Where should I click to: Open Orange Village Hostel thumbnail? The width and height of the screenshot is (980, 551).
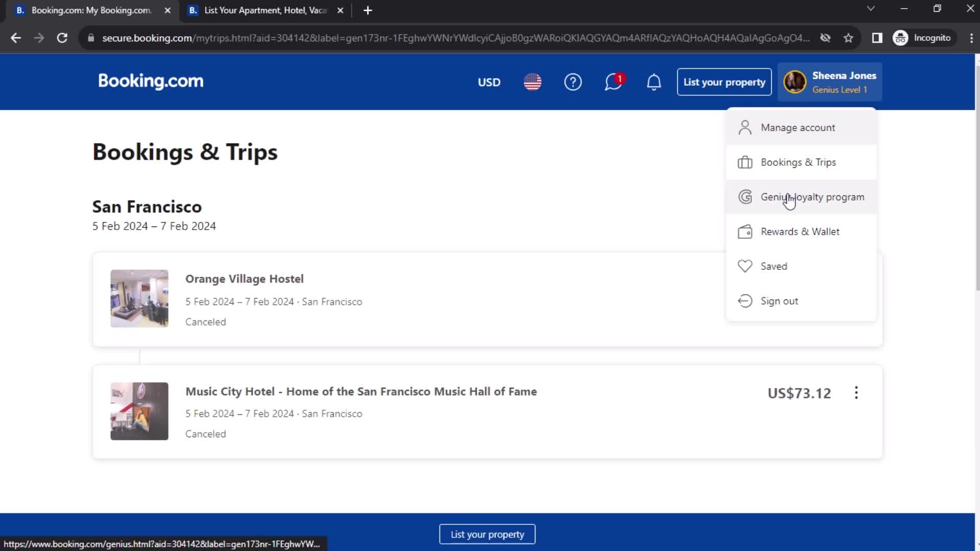tap(139, 298)
